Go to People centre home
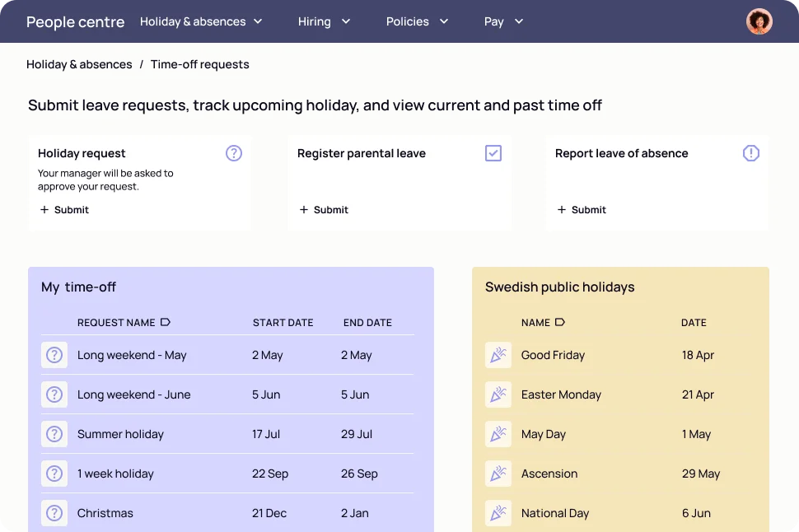 (x=76, y=22)
